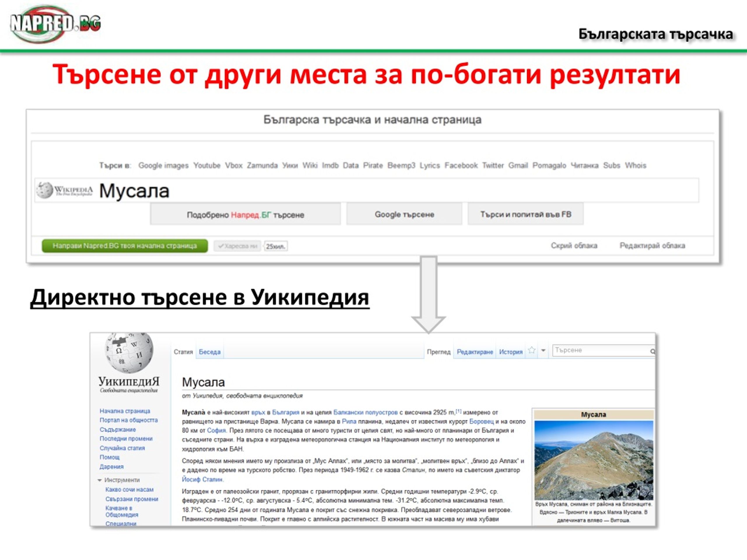Click the Wikipedia search magnifier icon
Screen dimensions: 747x560
click(652, 351)
